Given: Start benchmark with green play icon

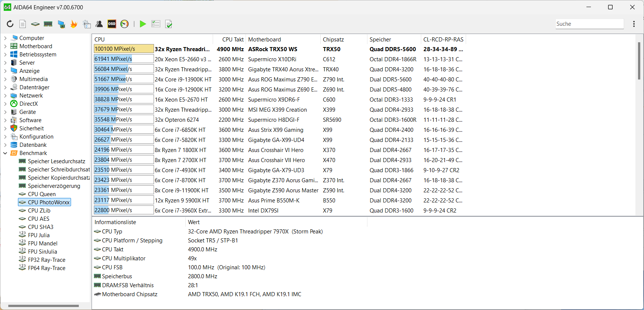Looking at the screenshot, I should tap(143, 24).
